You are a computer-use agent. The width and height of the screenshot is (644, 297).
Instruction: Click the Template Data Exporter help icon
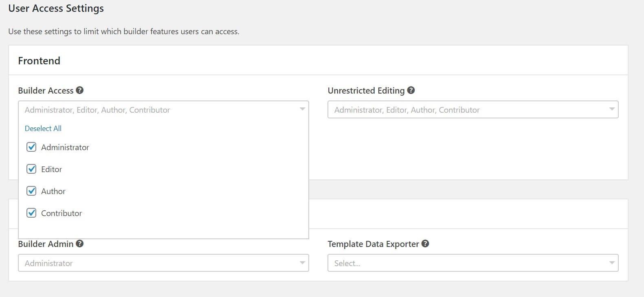point(425,244)
